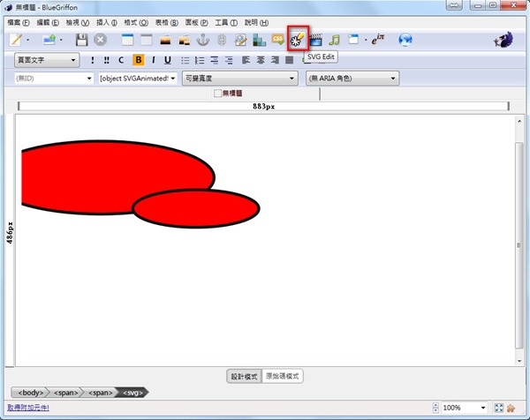Open the 編輯 (E) menu
This screenshot has width=530, height=420.
[x=48, y=23]
